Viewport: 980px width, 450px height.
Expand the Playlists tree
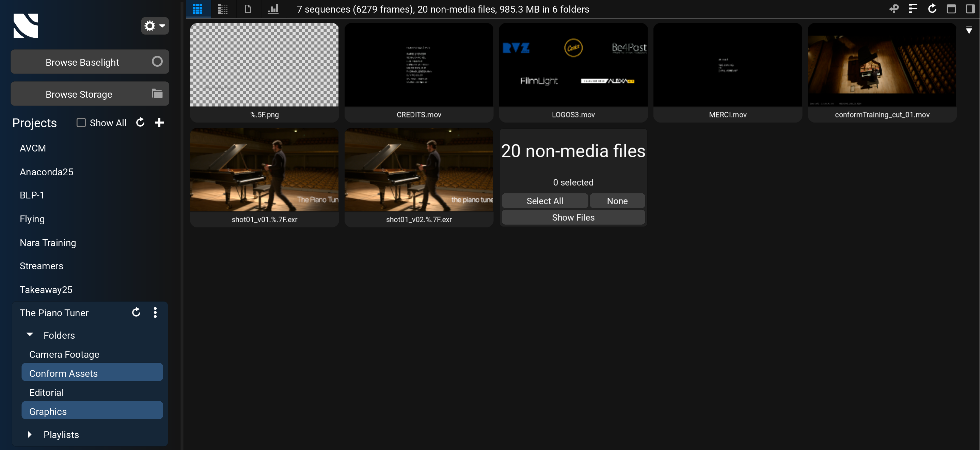(30, 434)
